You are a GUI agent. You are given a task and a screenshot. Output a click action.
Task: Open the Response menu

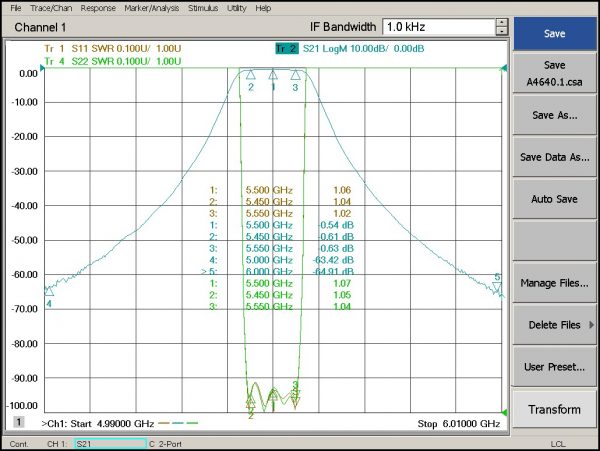click(x=98, y=8)
